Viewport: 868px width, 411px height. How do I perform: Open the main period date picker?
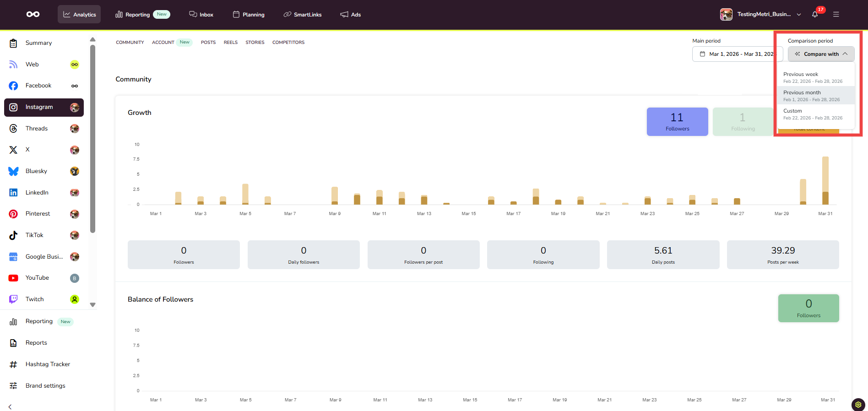point(738,54)
